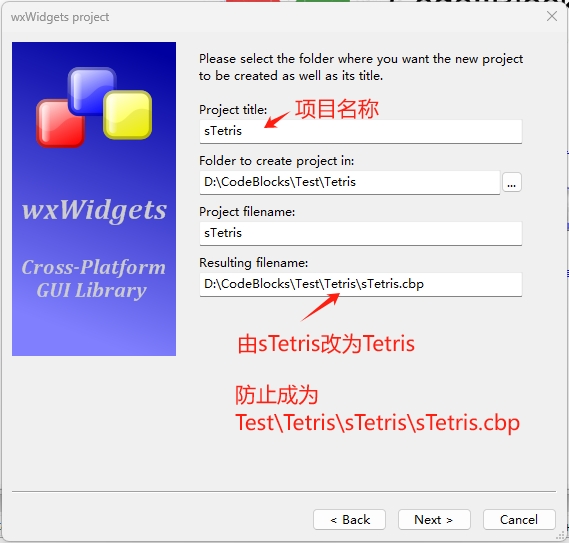Click the 'Project filename:' label
This screenshot has width=569, height=543.
coord(247,212)
